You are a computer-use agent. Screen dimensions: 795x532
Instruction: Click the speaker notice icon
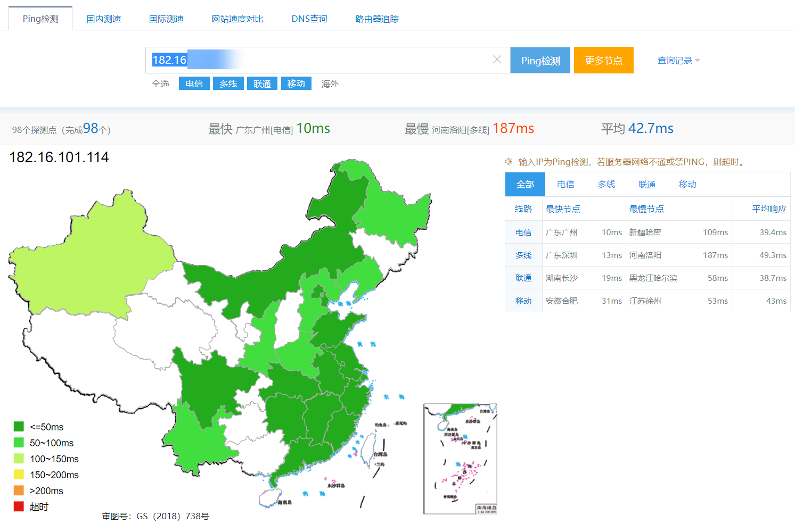pyautogui.click(x=509, y=162)
